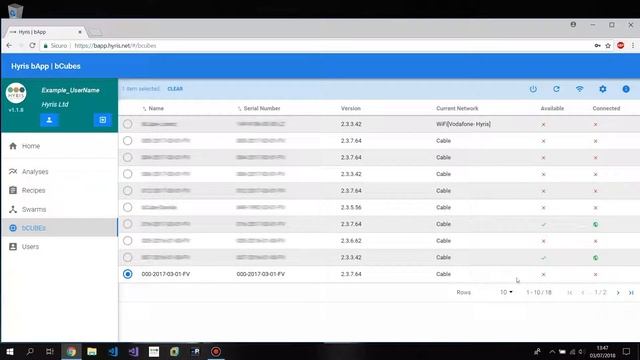
Task: Open Visual Studio Code from taskbar
Action: coord(113,351)
